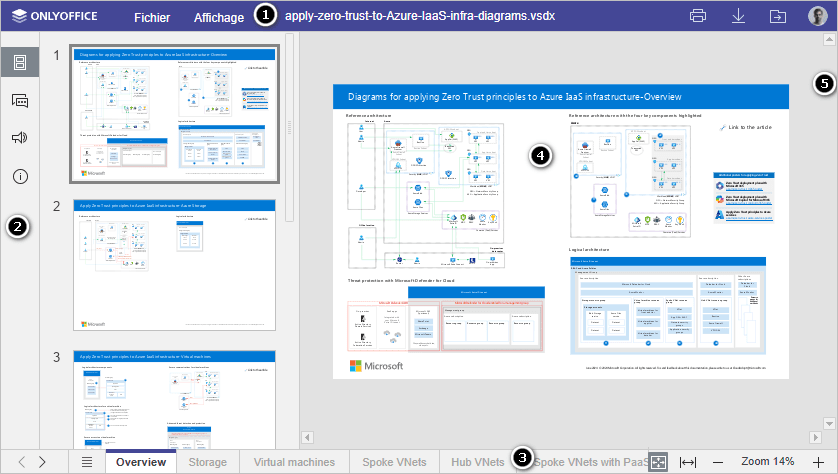Open the Affichage menu
The width and height of the screenshot is (838, 474).
point(219,18)
